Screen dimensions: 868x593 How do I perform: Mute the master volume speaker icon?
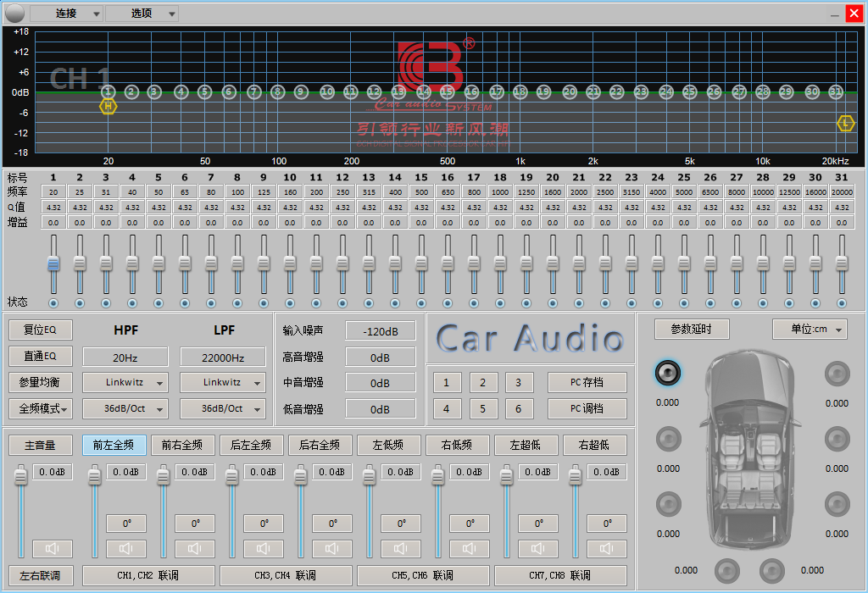53,548
